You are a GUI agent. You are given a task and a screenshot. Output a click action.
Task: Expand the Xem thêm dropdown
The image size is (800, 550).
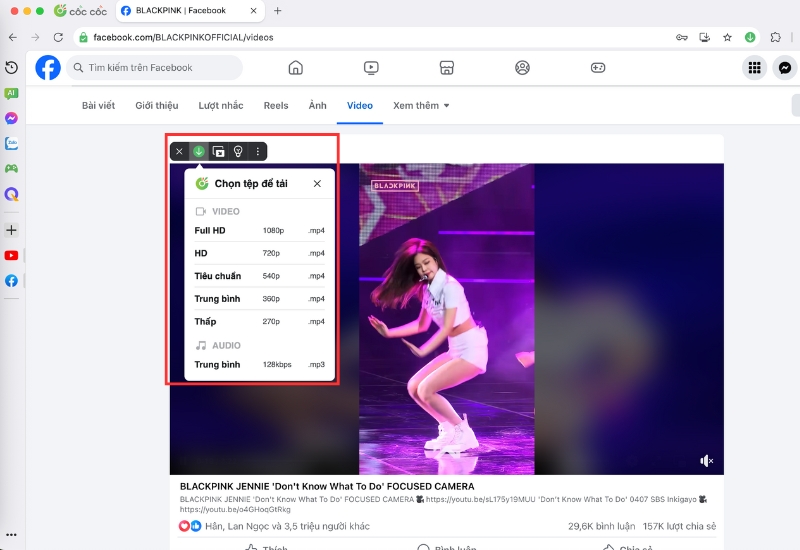tap(421, 106)
